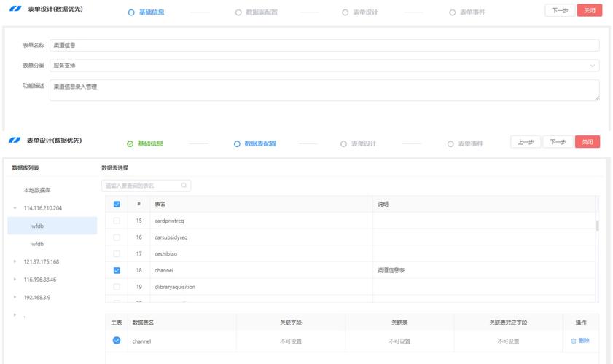Click the table list vertical scrollbar
Screen dimensions: 613x364
pos(598,225)
